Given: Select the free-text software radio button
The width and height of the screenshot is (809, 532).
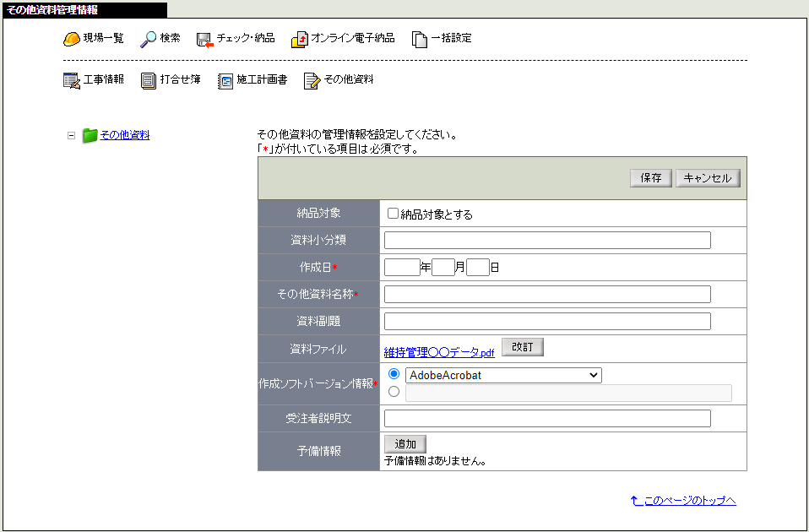Looking at the screenshot, I should [x=394, y=392].
